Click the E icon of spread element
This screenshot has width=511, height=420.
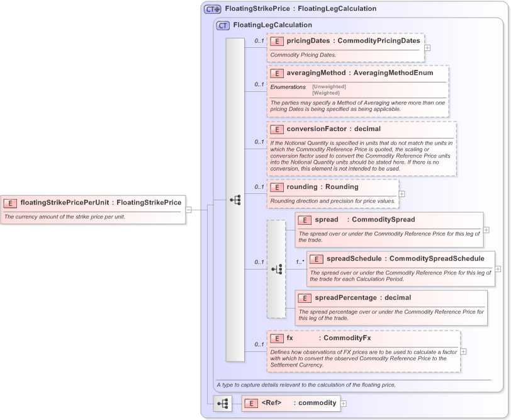pos(305,220)
